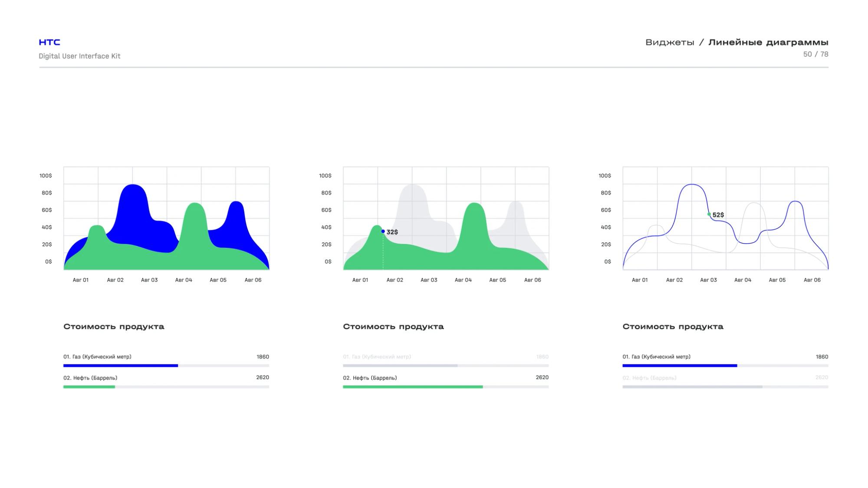
Task: Click the '2620' value in the middle widget
Action: [x=542, y=377]
